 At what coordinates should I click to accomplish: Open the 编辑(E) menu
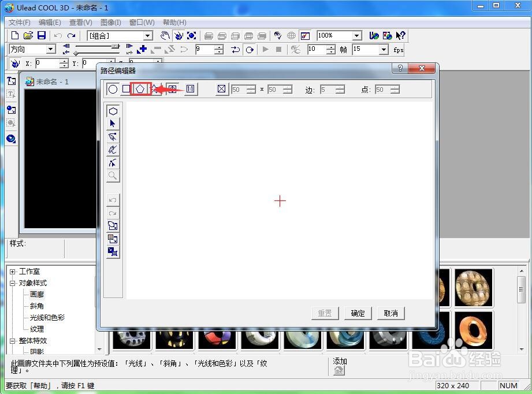50,23
